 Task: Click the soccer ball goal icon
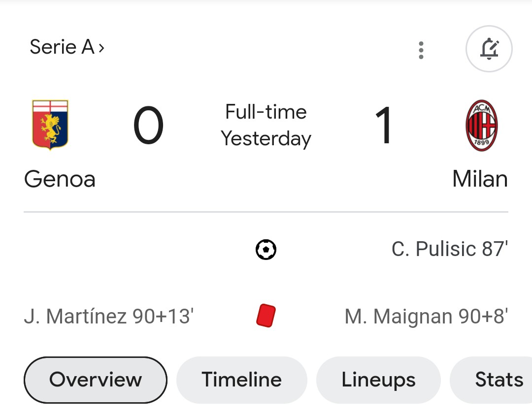(x=266, y=250)
